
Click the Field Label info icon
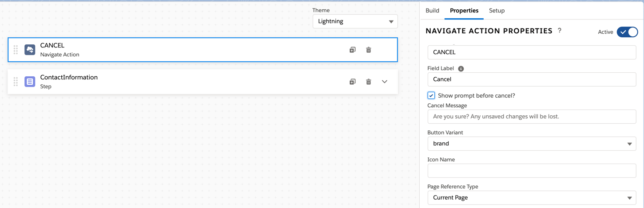[x=461, y=69]
